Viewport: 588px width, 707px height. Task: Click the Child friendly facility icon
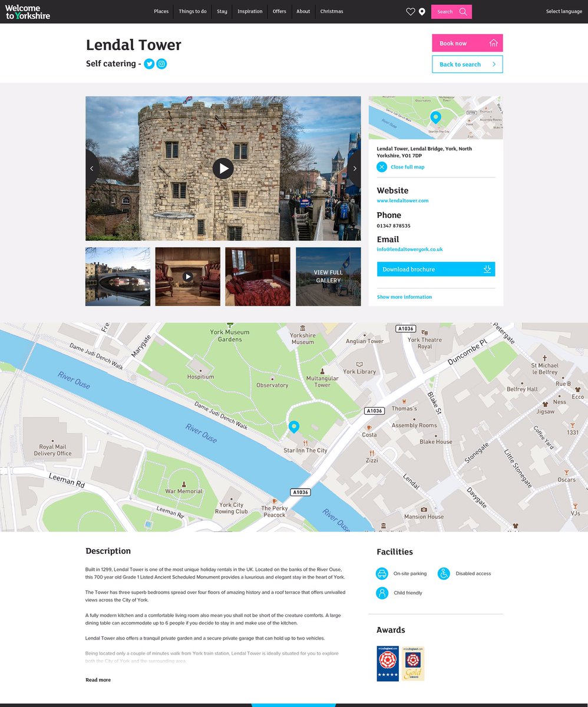click(x=382, y=593)
